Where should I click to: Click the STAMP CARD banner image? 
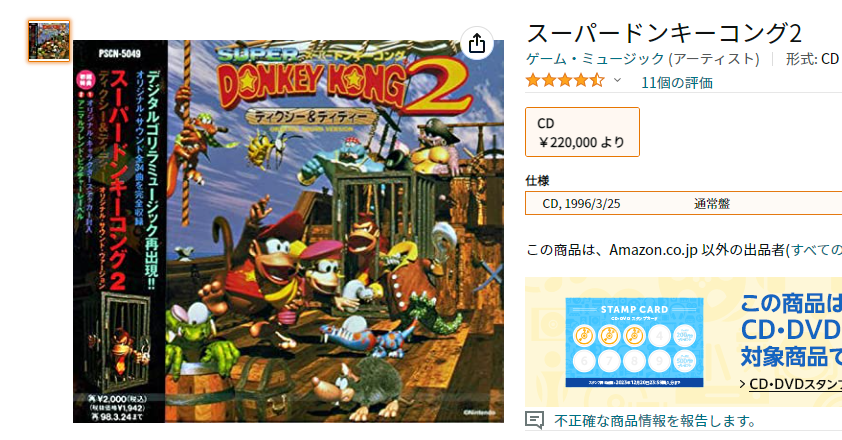634,342
